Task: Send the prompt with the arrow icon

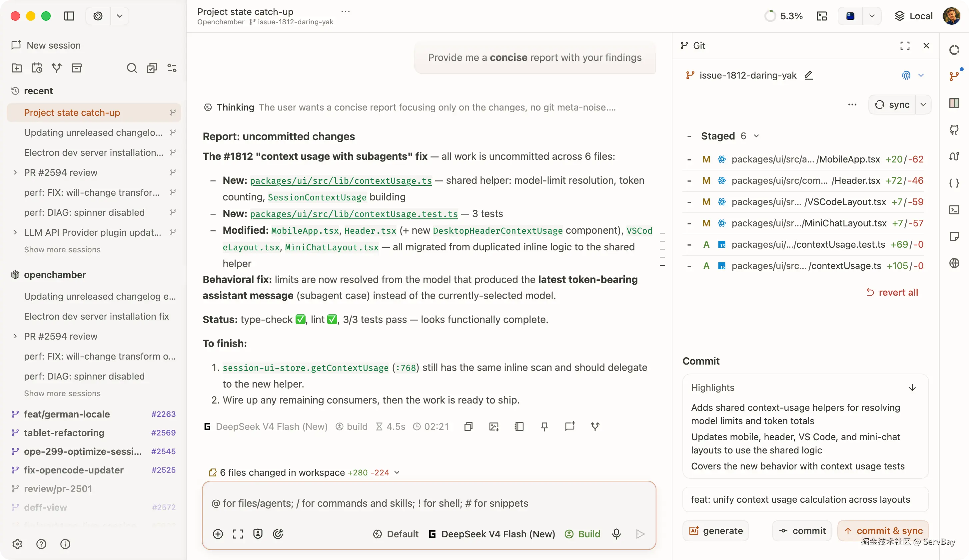Action: click(x=640, y=534)
